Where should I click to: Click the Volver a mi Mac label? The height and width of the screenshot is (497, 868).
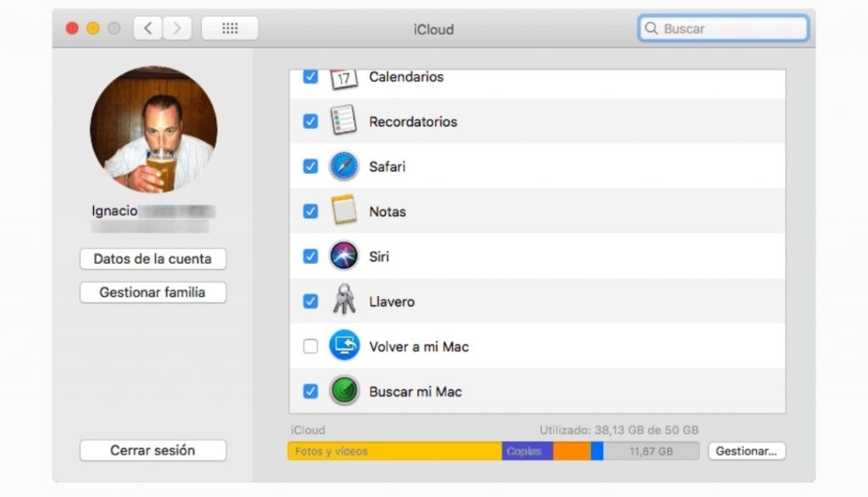coord(419,346)
